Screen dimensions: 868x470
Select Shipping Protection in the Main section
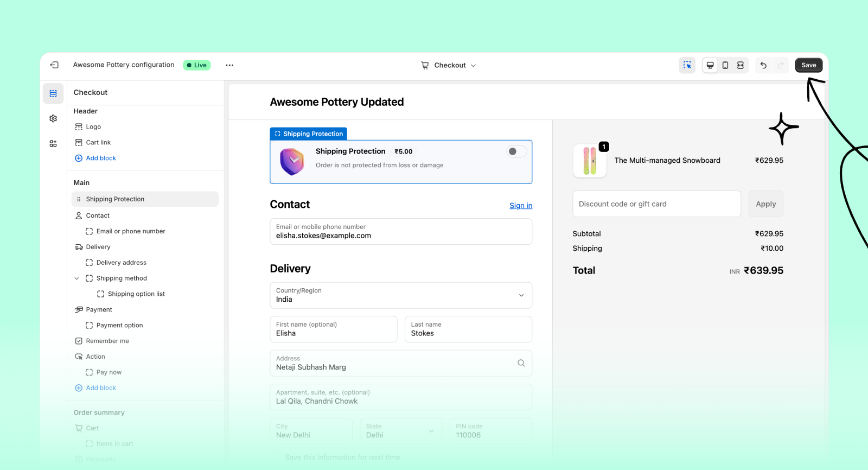coord(115,199)
